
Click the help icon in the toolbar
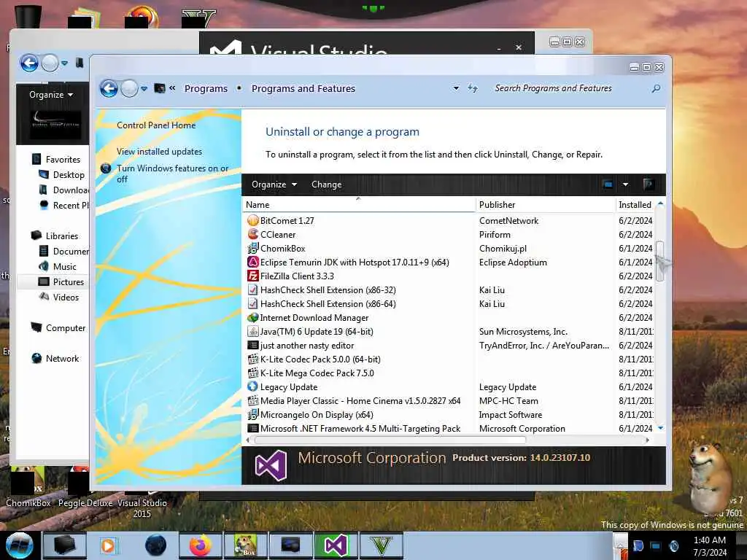(x=648, y=184)
